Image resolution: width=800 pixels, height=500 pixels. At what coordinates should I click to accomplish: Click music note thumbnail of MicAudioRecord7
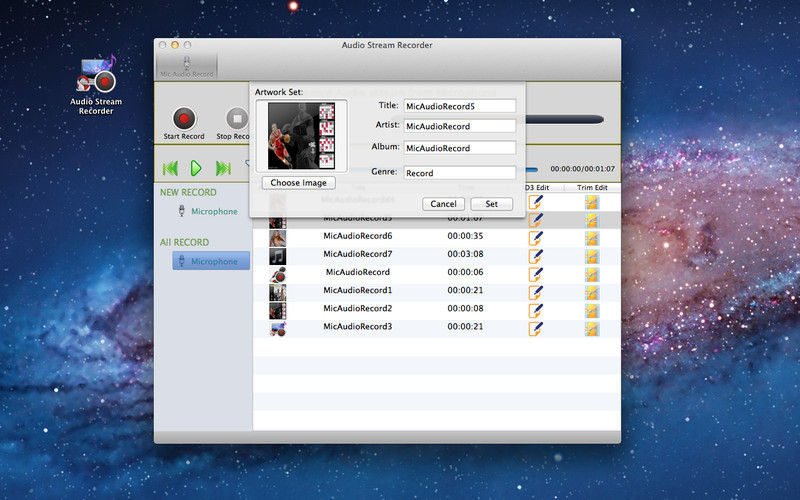[x=278, y=256]
